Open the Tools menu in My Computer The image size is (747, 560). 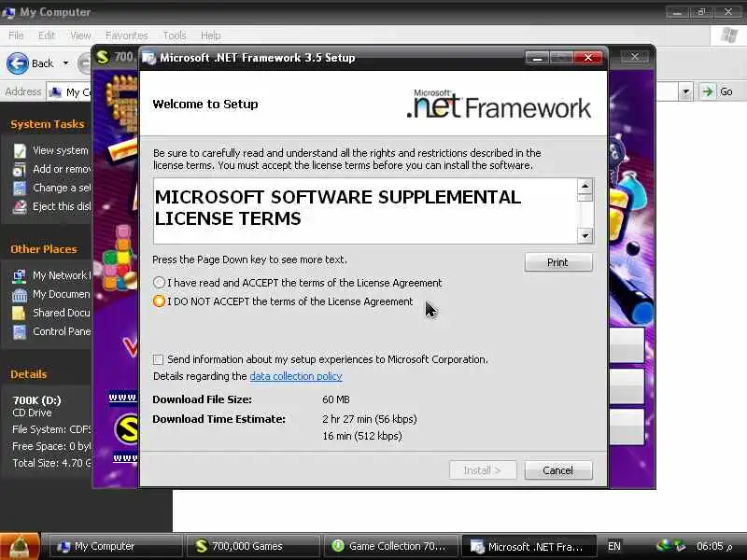(x=175, y=35)
